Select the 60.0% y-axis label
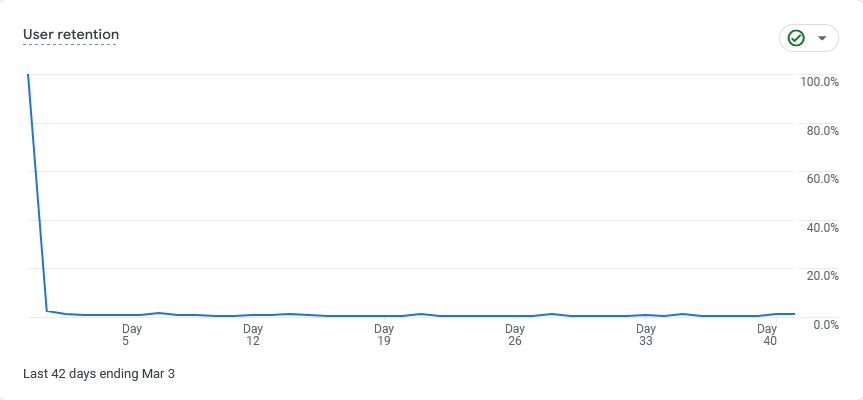 click(x=822, y=179)
